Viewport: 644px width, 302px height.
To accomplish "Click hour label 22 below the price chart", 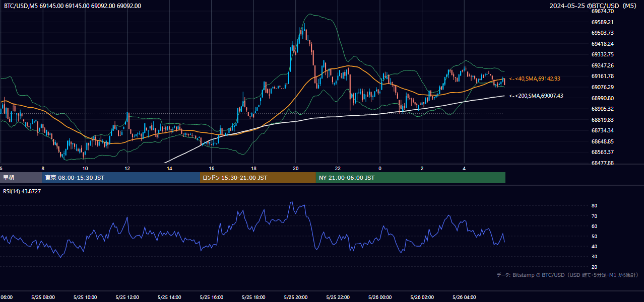I will coord(338,168).
